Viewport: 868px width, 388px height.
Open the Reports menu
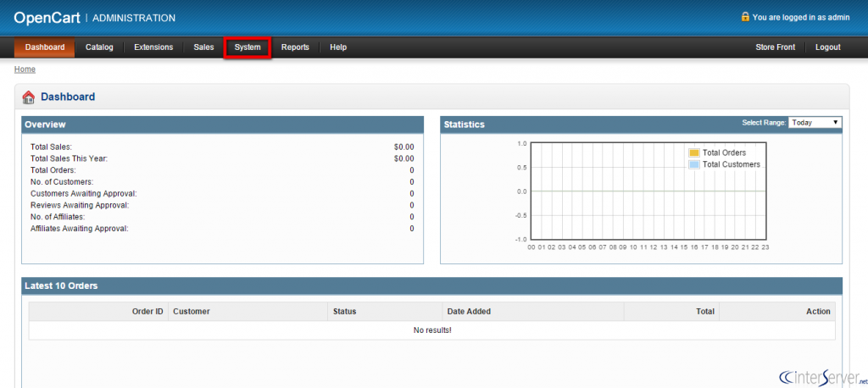point(295,47)
